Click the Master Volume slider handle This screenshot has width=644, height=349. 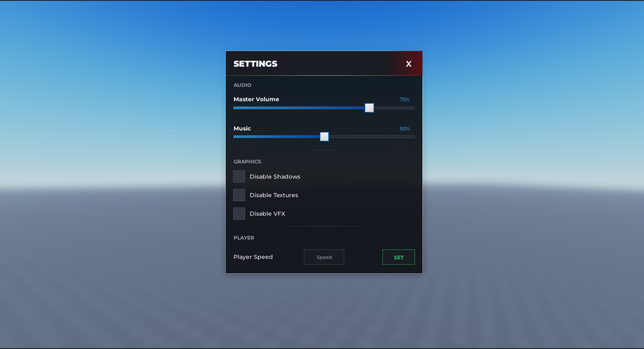pos(369,108)
